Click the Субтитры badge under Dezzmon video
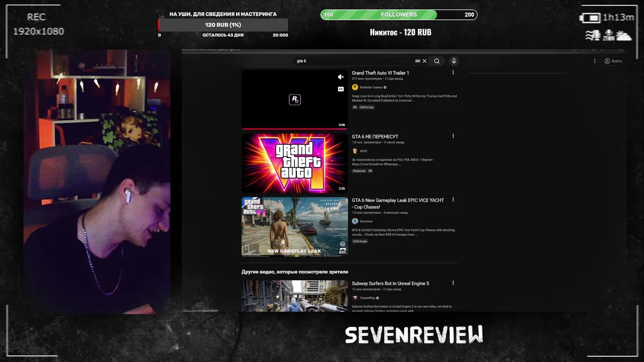Image resolution: width=644 pixels, height=362 pixels. coord(360,241)
